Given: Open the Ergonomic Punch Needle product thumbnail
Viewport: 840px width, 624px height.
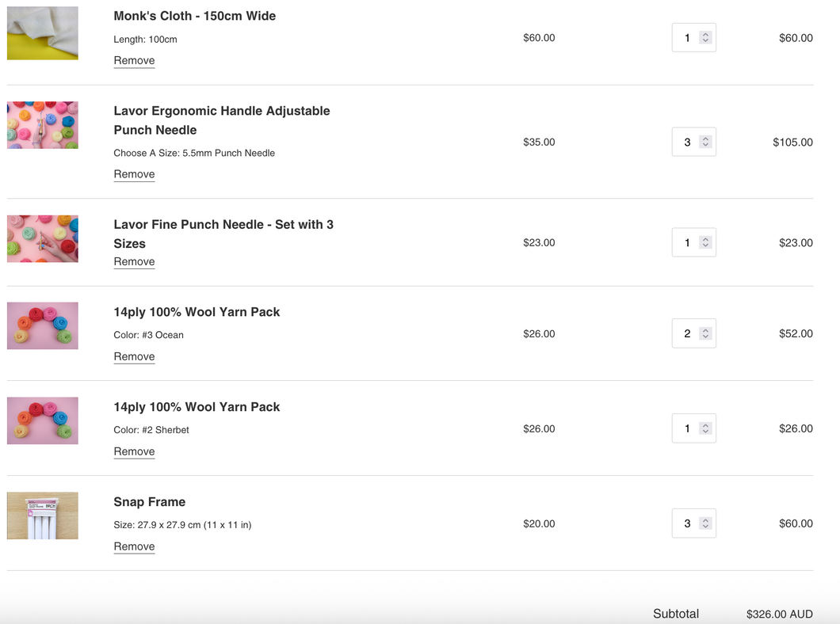Looking at the screenshot, I should [x=42, y=125].
